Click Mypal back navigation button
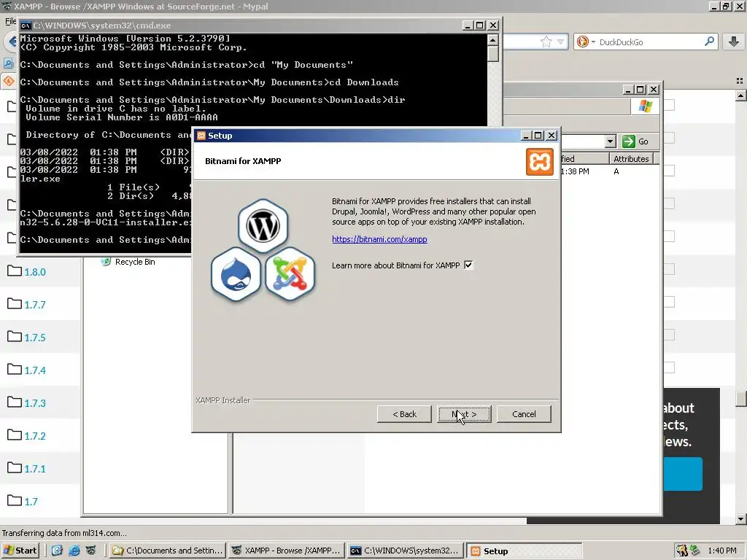 (x=12, y=42)
